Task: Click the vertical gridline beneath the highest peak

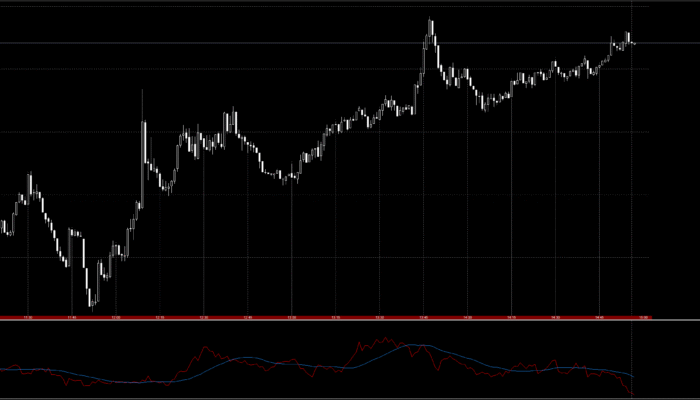Action: [x=422, y=200]
